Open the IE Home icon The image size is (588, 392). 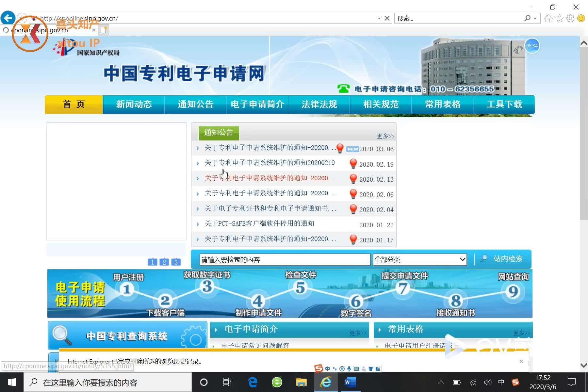pyautogui.click(x=548, y=18)
